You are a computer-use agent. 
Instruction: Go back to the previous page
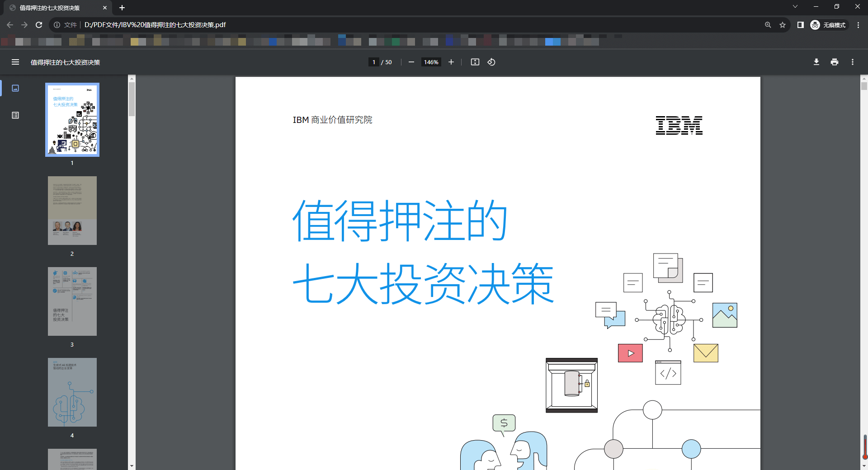[9, 25]
